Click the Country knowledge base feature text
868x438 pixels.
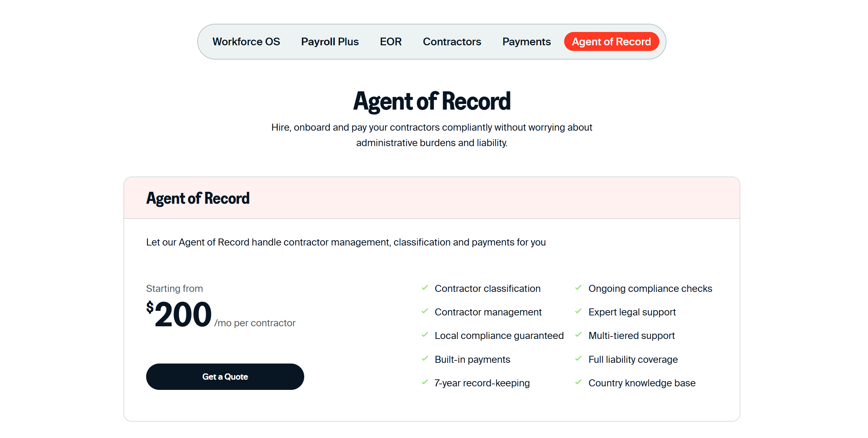pyautogui.click(x=642, y=383)
